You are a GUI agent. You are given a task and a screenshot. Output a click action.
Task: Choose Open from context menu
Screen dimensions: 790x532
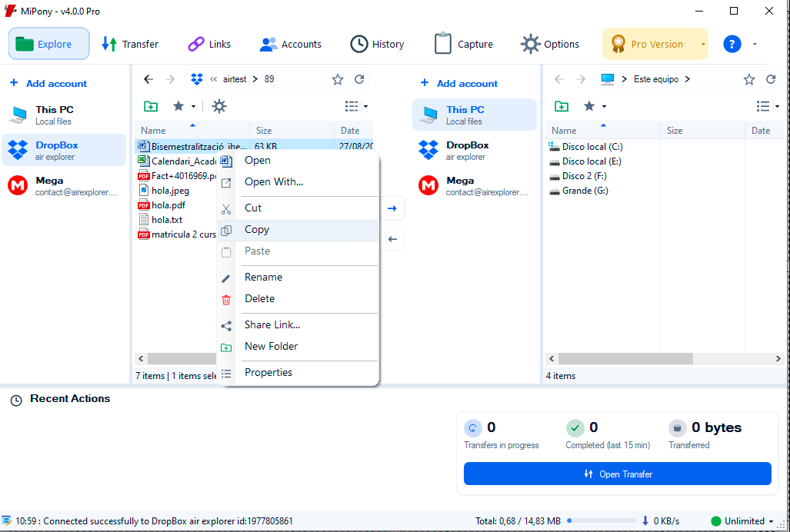coord(297,161)
